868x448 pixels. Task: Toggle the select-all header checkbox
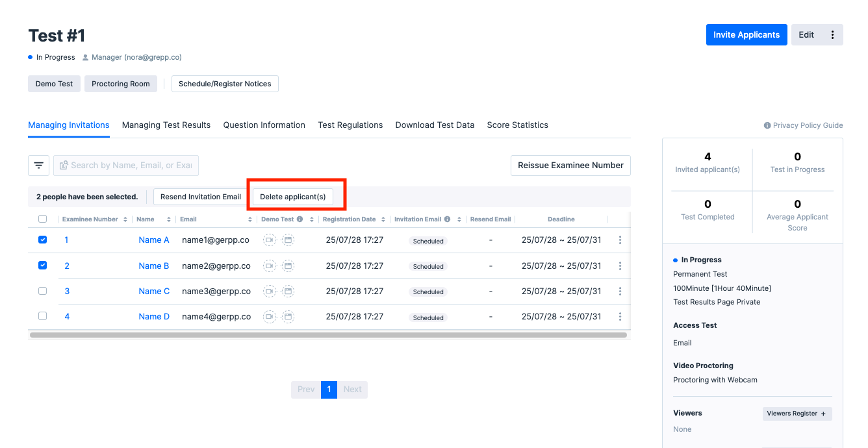pos(43,219)
